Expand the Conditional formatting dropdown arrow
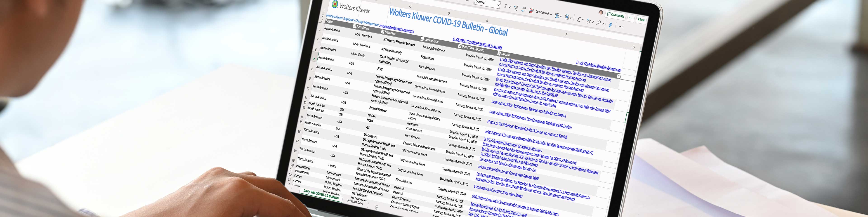This screenshot has width=868, height=217. pyautogui.click(x=551, y=14)
